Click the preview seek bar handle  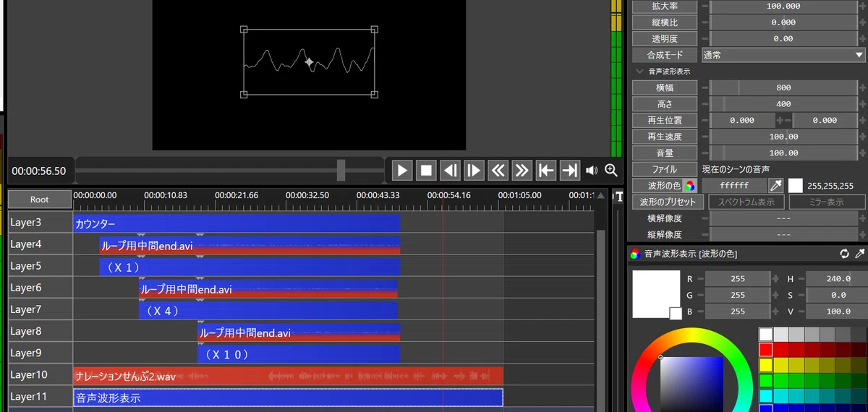(341, 171)
